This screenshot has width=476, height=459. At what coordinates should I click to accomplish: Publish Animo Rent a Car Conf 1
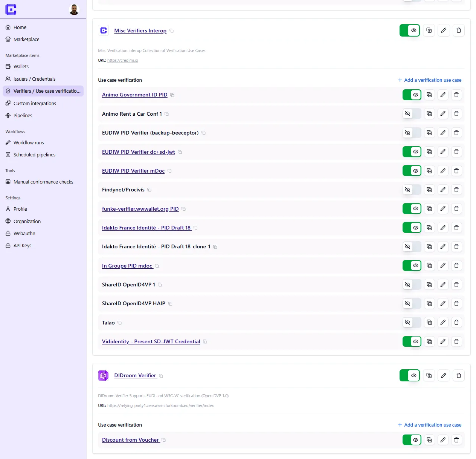click(x=412, y=113)
